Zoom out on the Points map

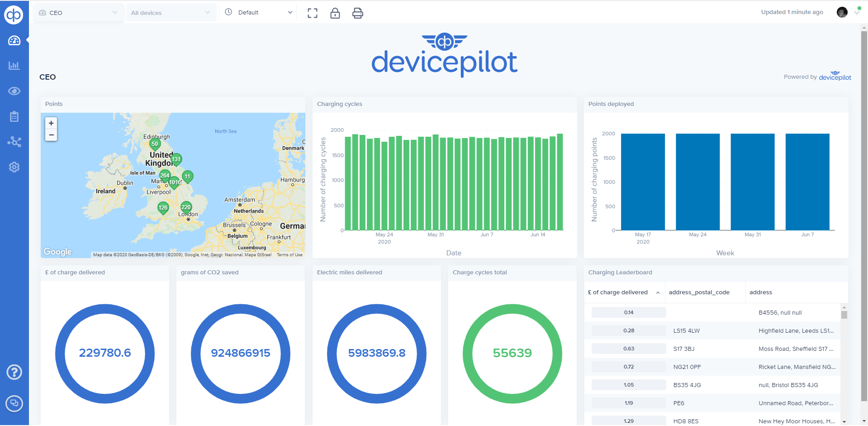click(x=51, y=135)
